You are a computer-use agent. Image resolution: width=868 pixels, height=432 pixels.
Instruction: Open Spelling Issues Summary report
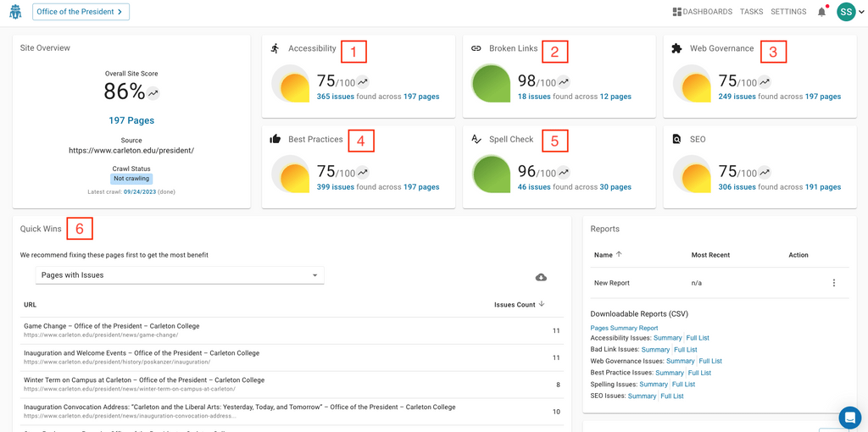coord(654,385)
